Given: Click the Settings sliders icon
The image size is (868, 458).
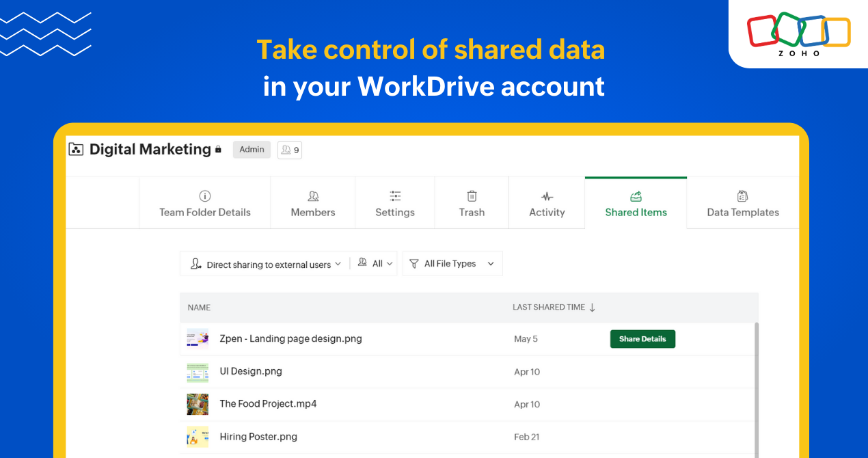Looking at the screenshot, I should pyautogui.click(x=395, y=196).
